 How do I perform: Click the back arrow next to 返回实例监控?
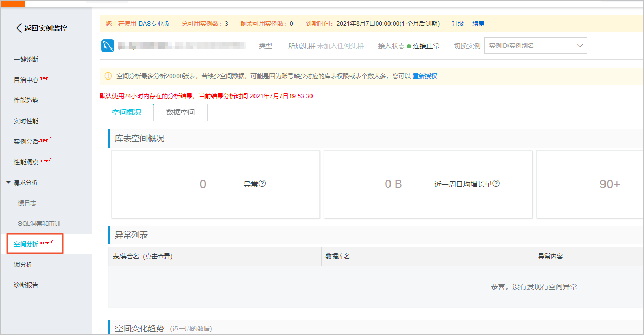pyautogui.click(x=19, y=28)
